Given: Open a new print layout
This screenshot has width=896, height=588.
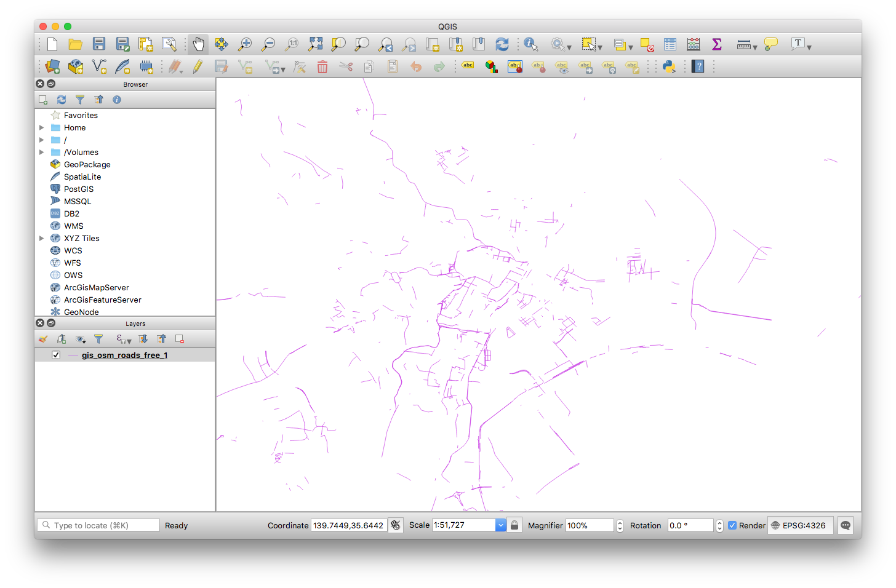Looking at the screenshot, I should pos(145,44).
